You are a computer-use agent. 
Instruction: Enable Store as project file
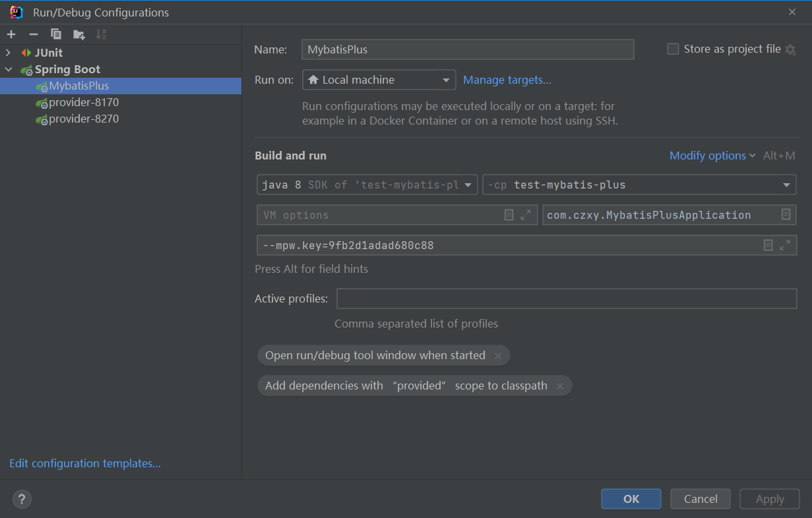[673, 49]
